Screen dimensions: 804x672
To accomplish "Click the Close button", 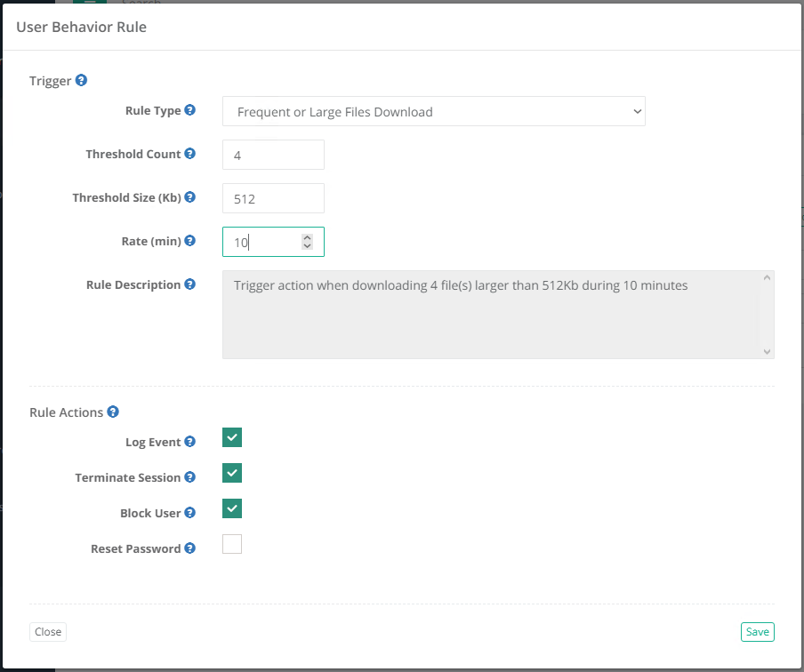I will 47,631.
